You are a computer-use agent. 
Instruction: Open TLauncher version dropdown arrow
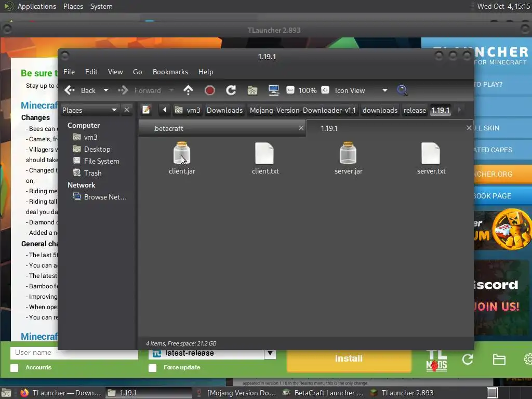tap(270, 353)
